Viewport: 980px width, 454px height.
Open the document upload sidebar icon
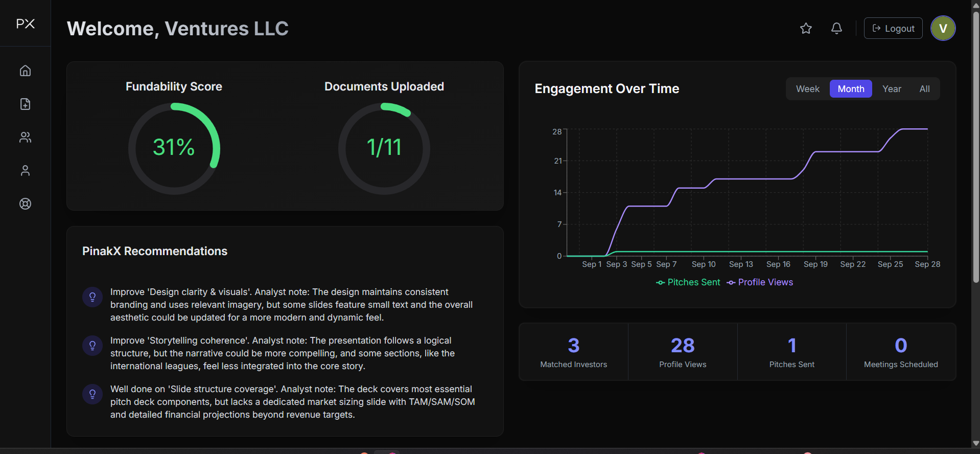coord(25,104)
